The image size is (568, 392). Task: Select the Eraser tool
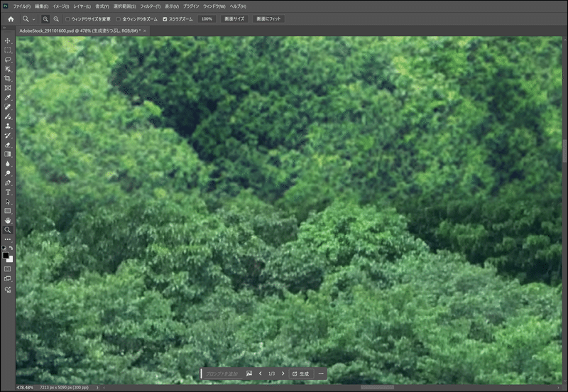pyautogui.click(x=8, y=145)
